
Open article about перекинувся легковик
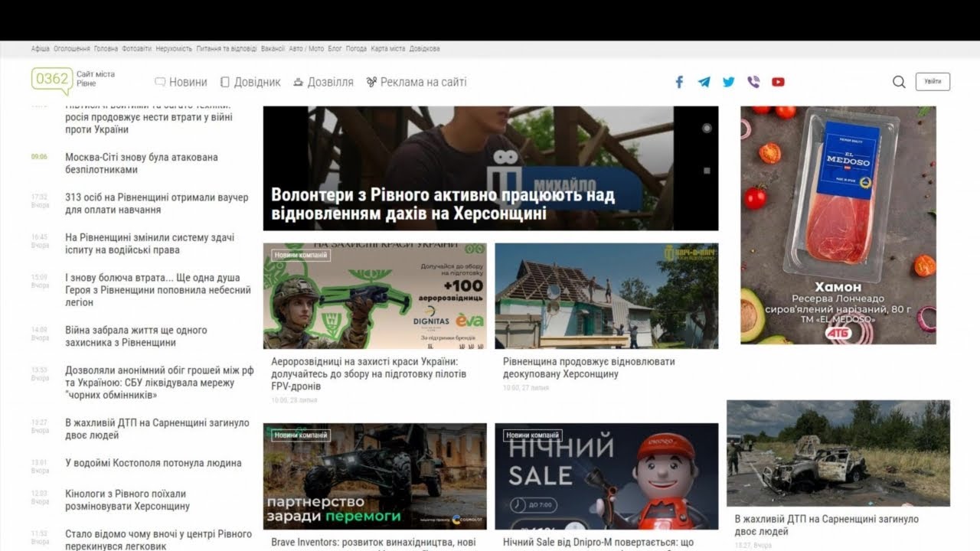click(158, 540)
